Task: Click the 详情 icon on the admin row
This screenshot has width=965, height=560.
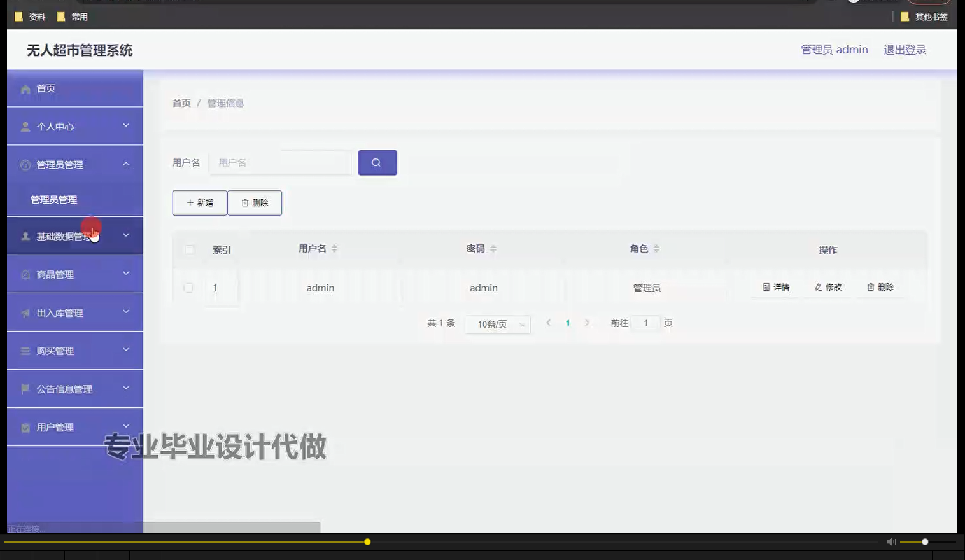Action: coord(766,287)
